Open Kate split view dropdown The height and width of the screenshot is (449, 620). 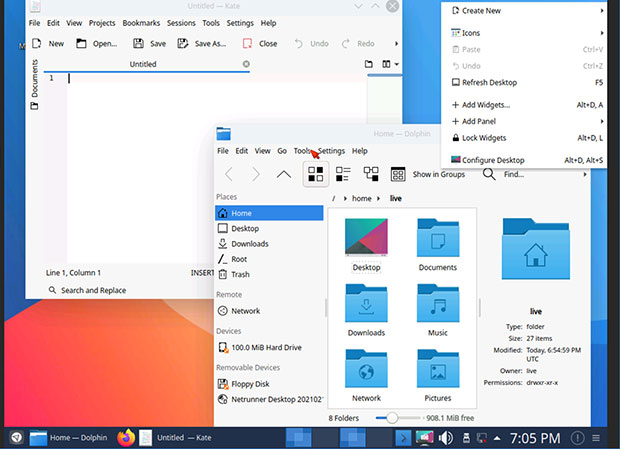click(x=390, y=64)
